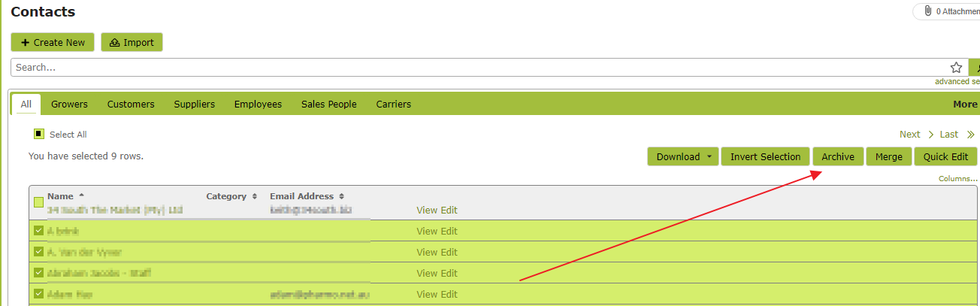
Task: Click the Create New button
Action: point(53,42)
